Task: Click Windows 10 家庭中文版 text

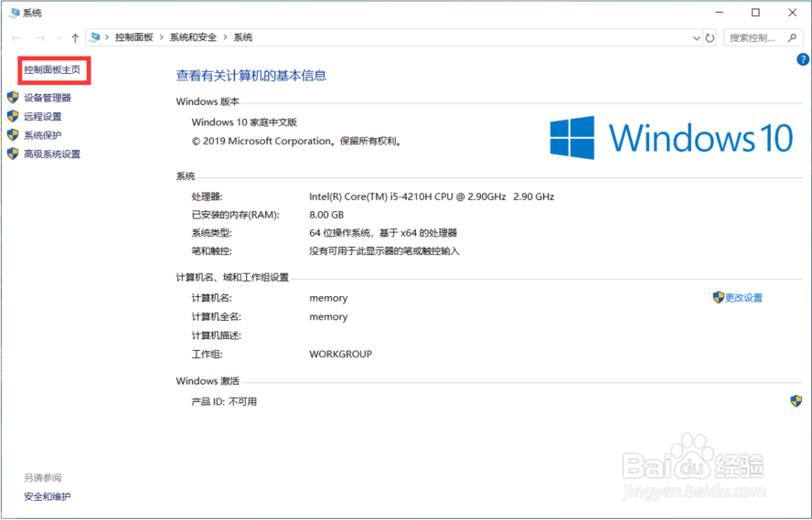Action: tap(244, 122)
